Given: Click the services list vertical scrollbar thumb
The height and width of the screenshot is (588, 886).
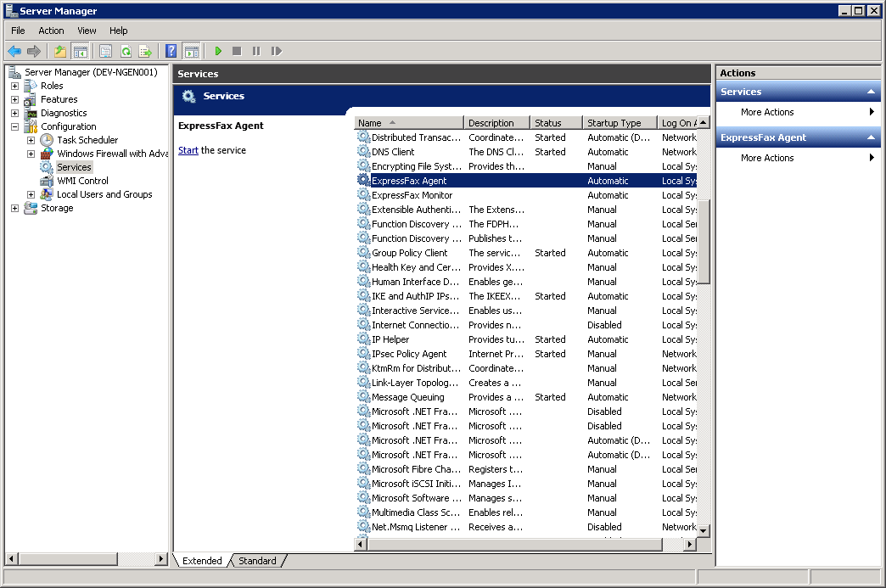Looking at the screenshot, I should coord(703,242).
